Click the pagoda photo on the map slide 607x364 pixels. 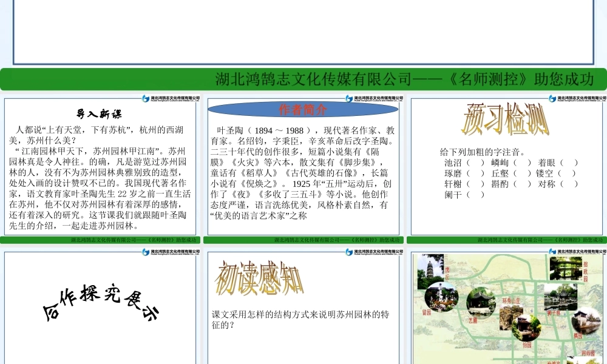click(x=430, y=271)
